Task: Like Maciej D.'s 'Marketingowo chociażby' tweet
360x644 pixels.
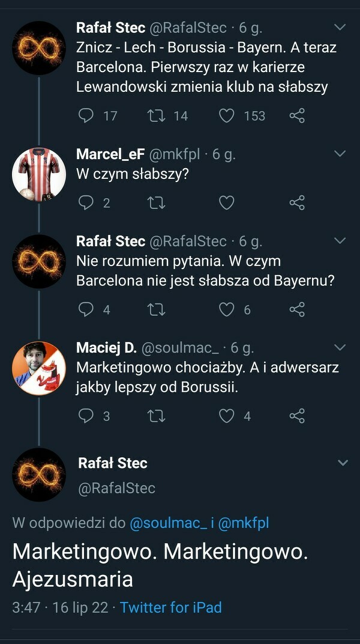Action: 226,416
